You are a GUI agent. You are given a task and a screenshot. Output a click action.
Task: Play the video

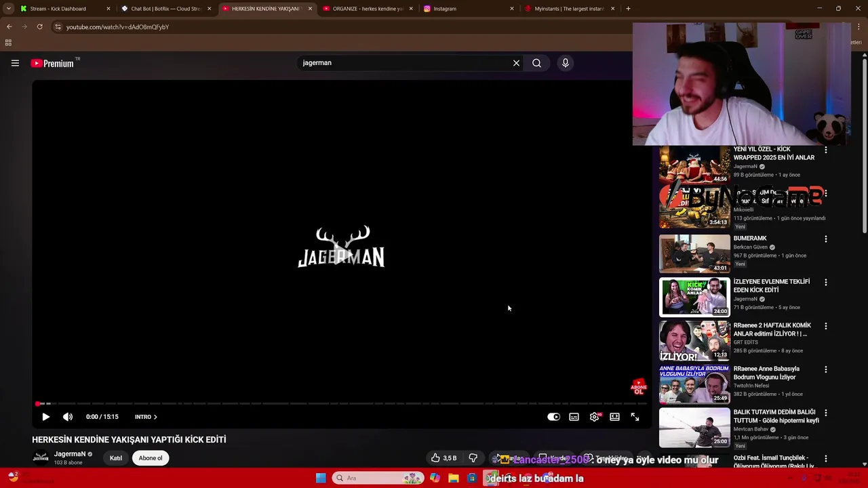point(45,417)
